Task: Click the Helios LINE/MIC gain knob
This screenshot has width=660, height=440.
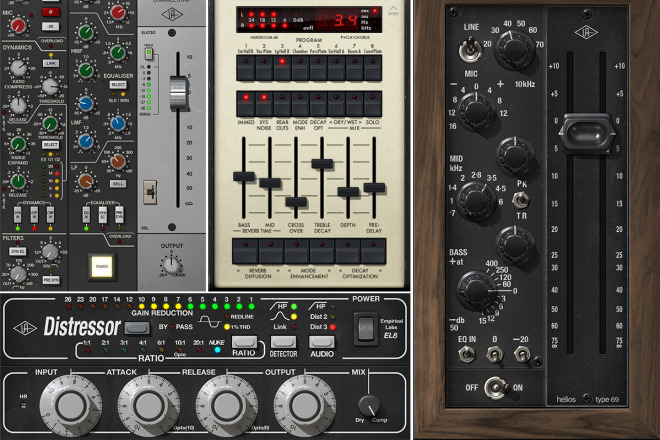Action: click(514, 49)
